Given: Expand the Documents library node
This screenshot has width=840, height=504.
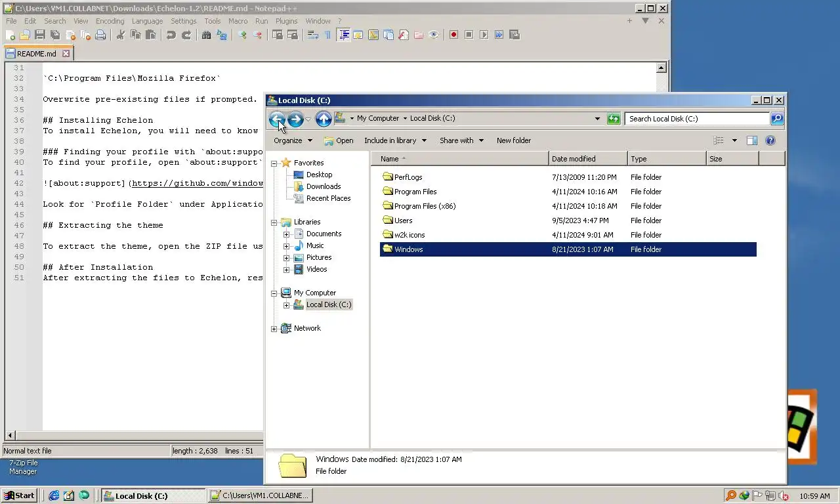Looking at the screenshot, I should 287,234.
